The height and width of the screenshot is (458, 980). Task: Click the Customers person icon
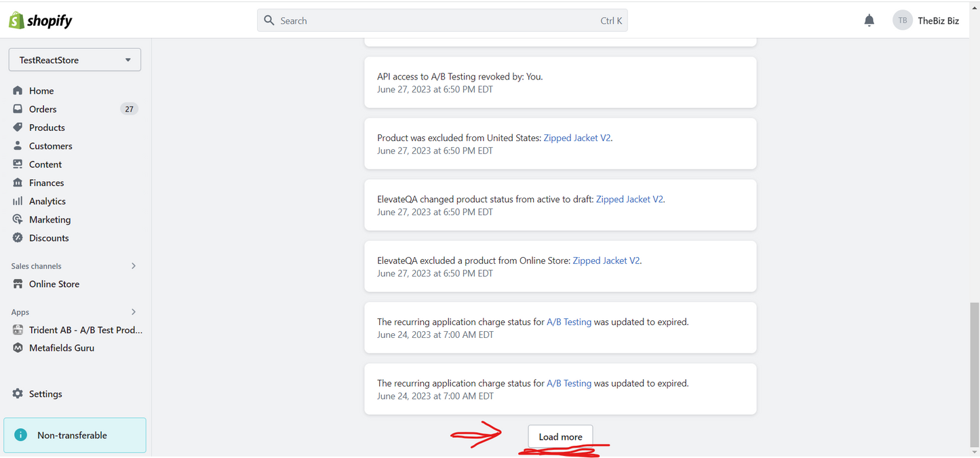18,146
